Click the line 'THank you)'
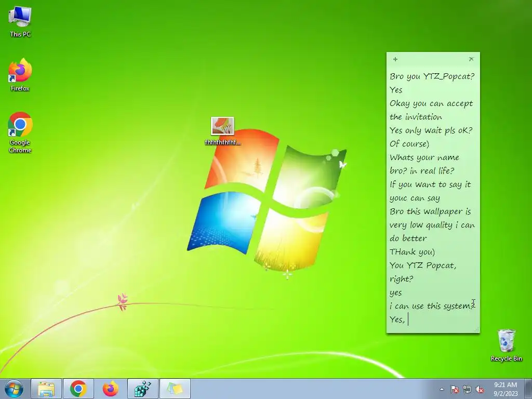 point(412,252)
